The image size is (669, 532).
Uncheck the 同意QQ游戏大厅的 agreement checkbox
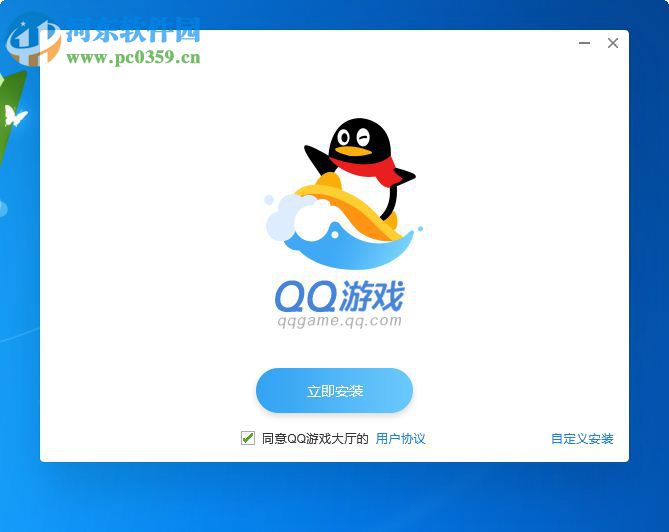click(247, 438)
